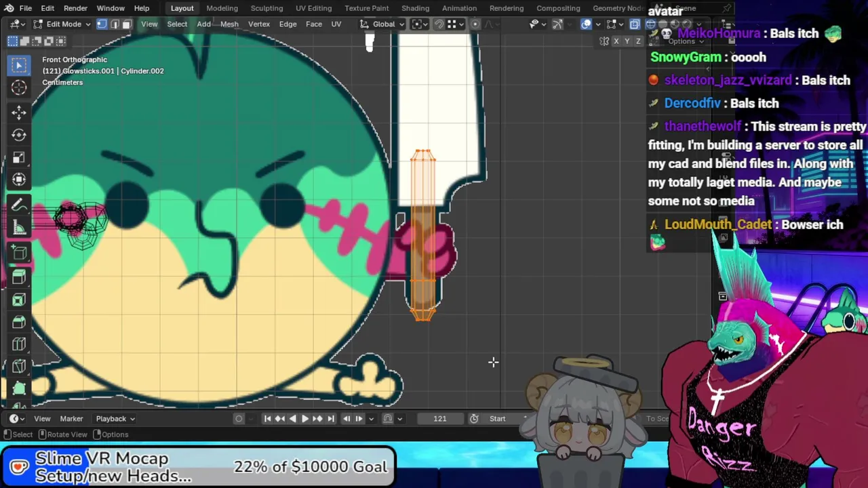868x488 pixels.
Task: Set selection mode to subtract selection
Action: point(37,41)
